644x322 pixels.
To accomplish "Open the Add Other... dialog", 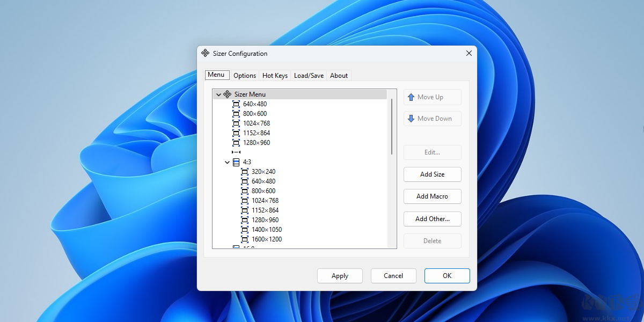I will 432,219.
